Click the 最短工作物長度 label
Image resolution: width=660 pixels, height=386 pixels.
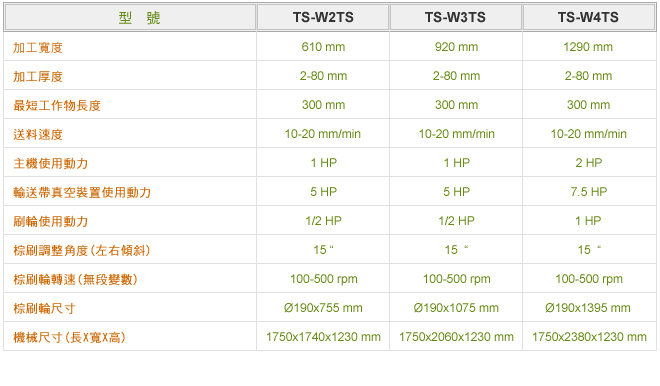point(57,106)
